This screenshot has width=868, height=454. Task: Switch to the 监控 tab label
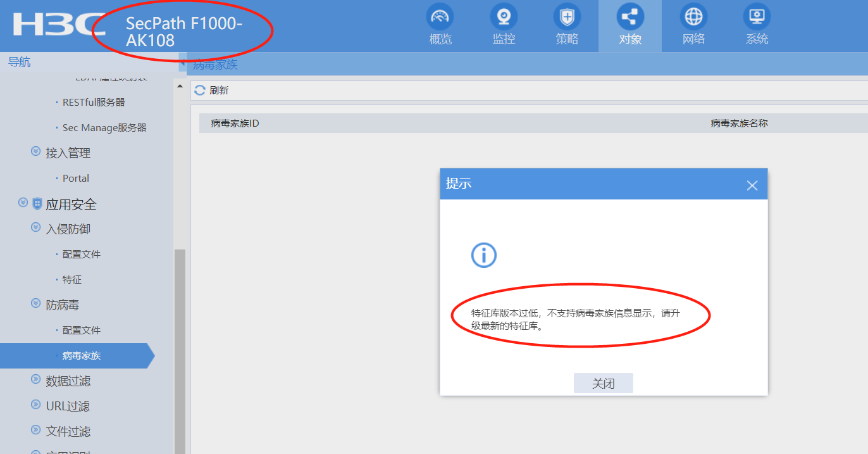[504, 39]
